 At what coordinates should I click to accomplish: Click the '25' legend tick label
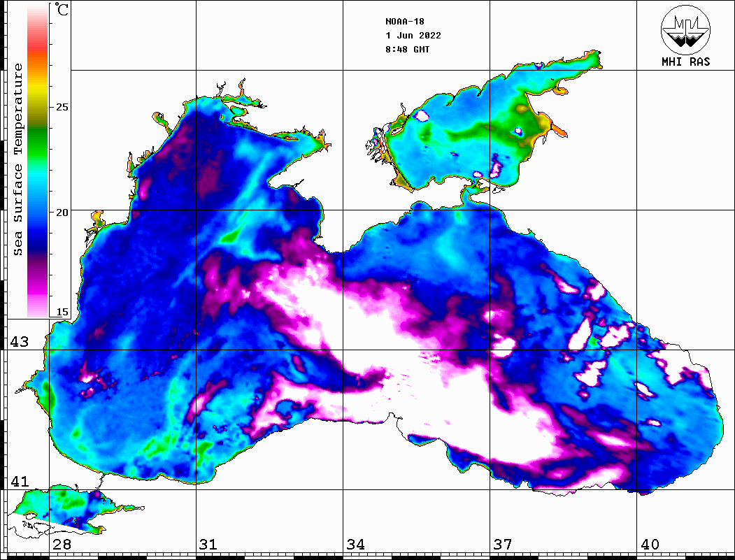point(62,107)
